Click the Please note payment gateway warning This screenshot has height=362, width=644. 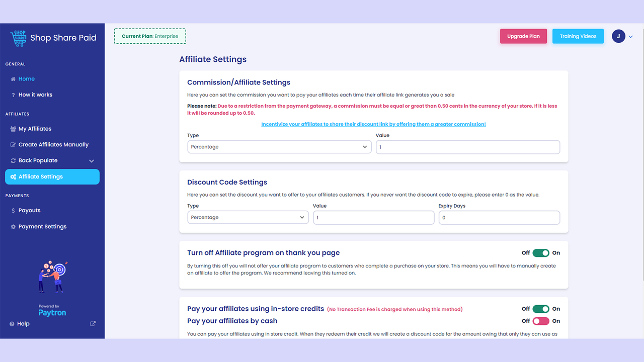pyautogui.click(x=372, y=110)
